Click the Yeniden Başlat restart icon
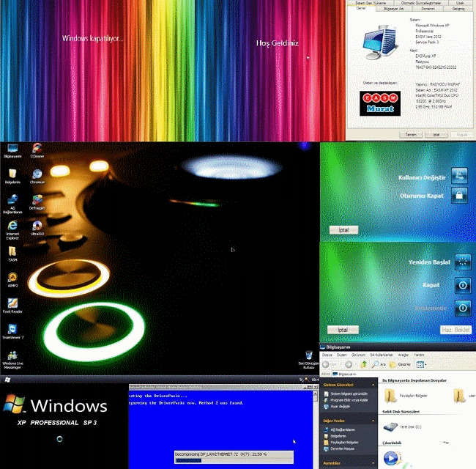 click(x=463, y=262)
